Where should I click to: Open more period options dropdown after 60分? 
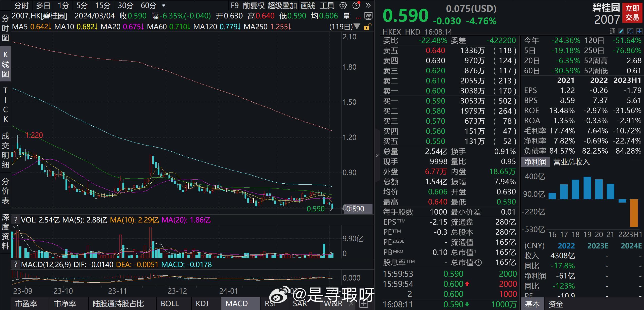tap(164, 5)
